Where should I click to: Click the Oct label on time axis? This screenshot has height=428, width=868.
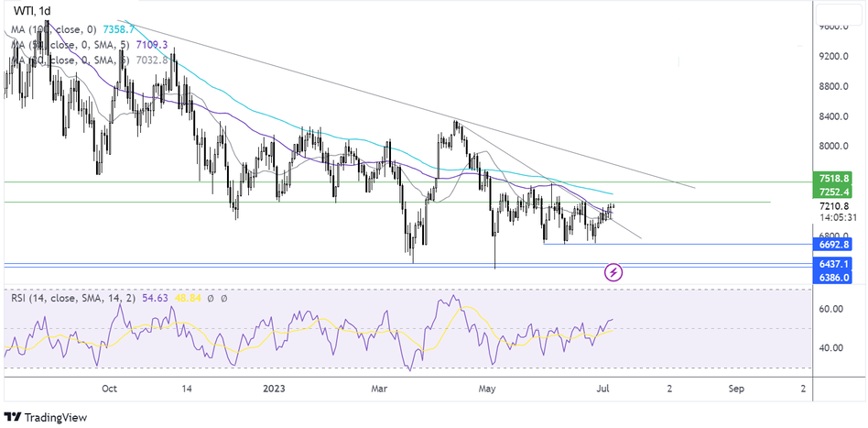pos(109,388)
